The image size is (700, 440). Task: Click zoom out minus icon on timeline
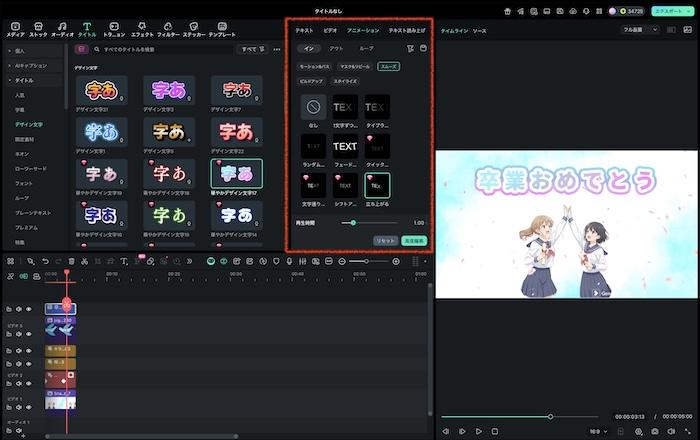coord(342,262)
